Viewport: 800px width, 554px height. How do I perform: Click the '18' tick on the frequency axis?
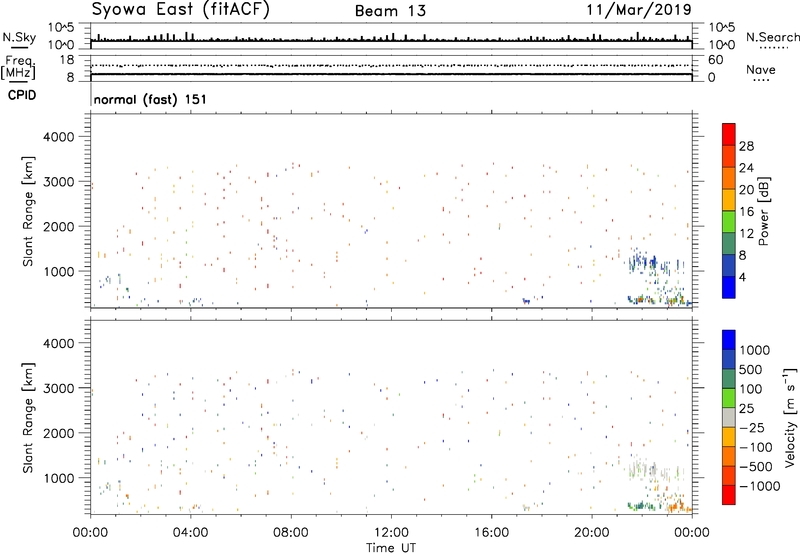coord(67,60)
